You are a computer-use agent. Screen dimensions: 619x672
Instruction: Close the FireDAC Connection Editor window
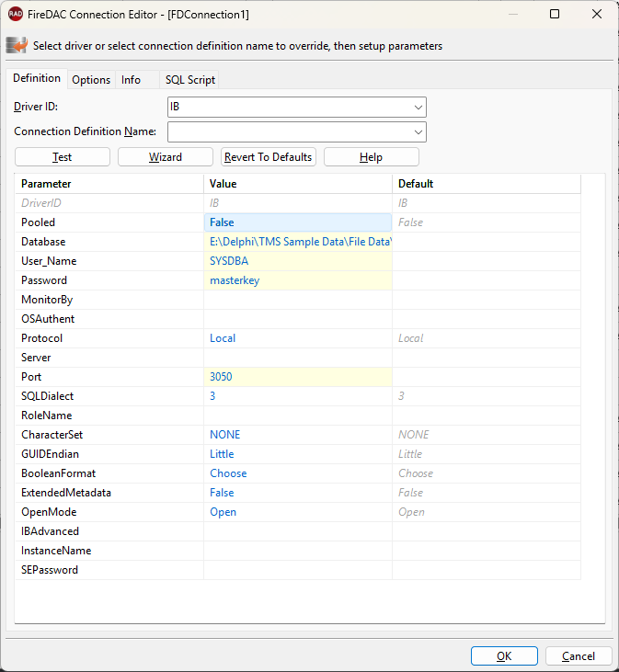[x=597, y=15]
